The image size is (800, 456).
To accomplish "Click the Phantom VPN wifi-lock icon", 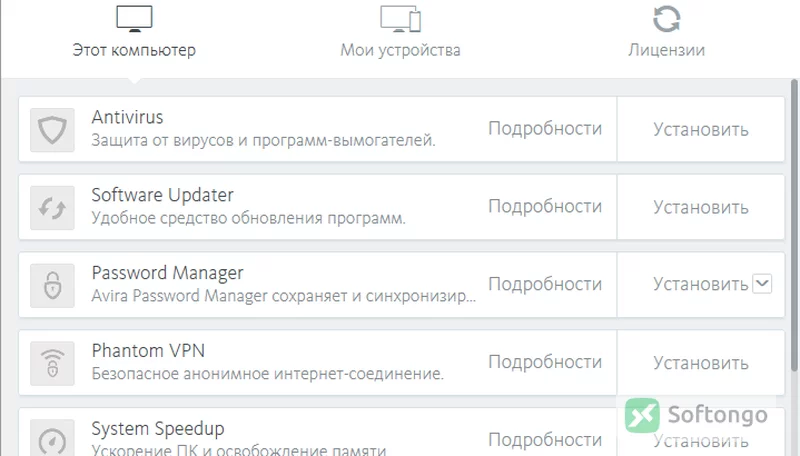I will [x=53, y=363].
